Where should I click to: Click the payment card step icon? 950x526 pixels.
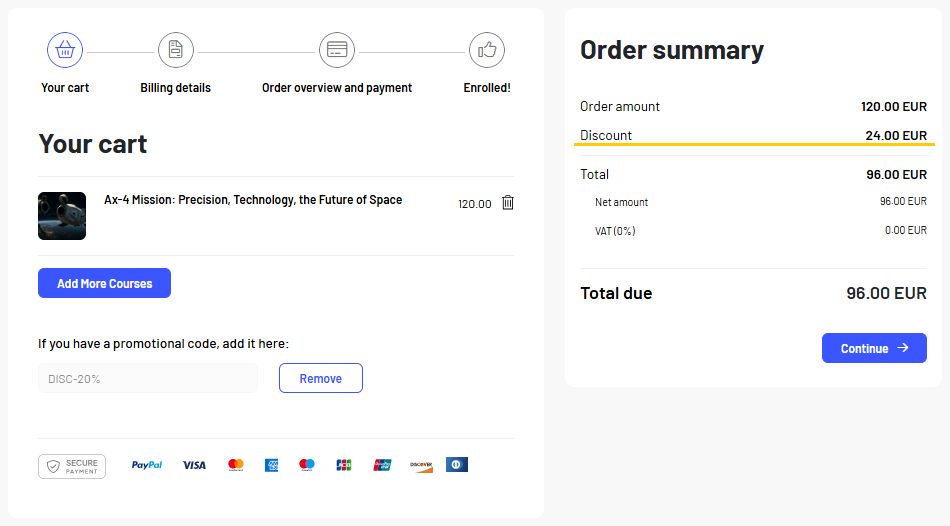(x=337, y=50)
